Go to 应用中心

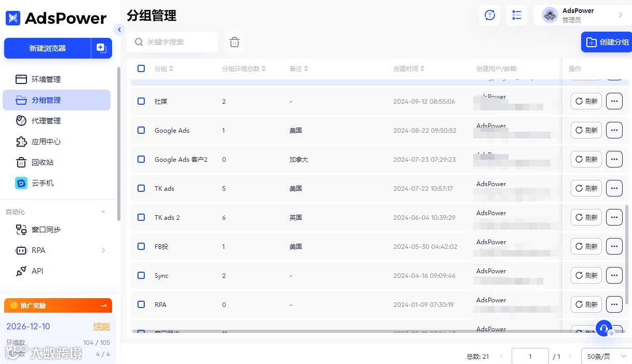tap(57, 142)
